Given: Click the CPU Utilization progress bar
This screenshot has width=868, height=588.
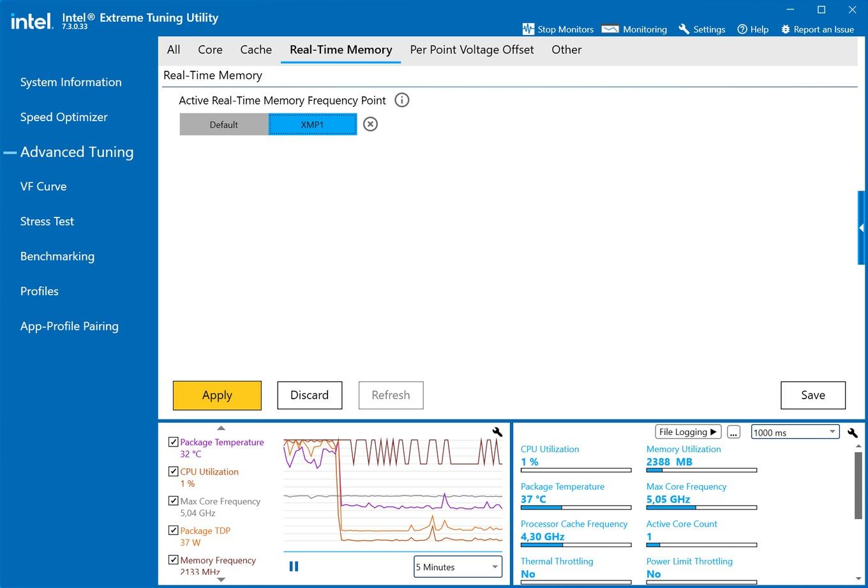Looking at the screenshot, I should (576, 470).
